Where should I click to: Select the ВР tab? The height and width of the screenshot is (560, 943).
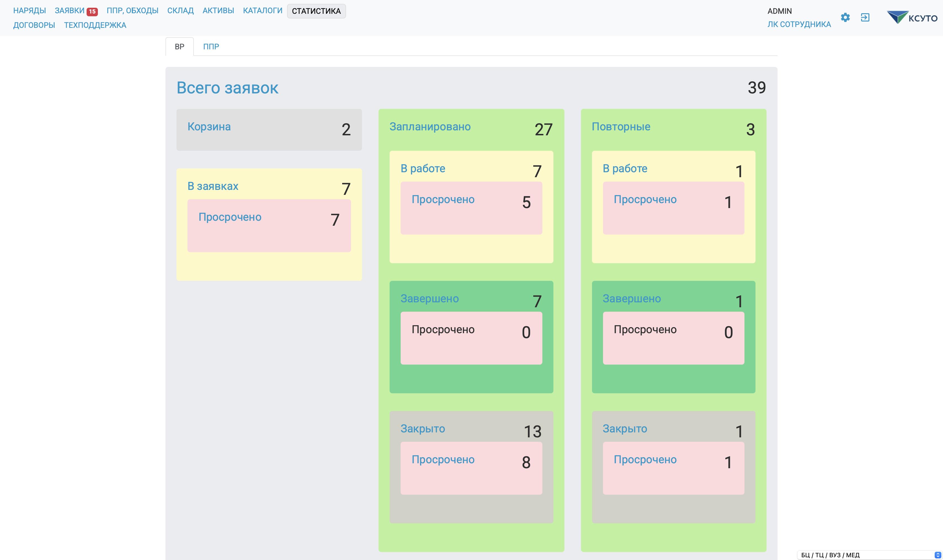click(179, 46)
